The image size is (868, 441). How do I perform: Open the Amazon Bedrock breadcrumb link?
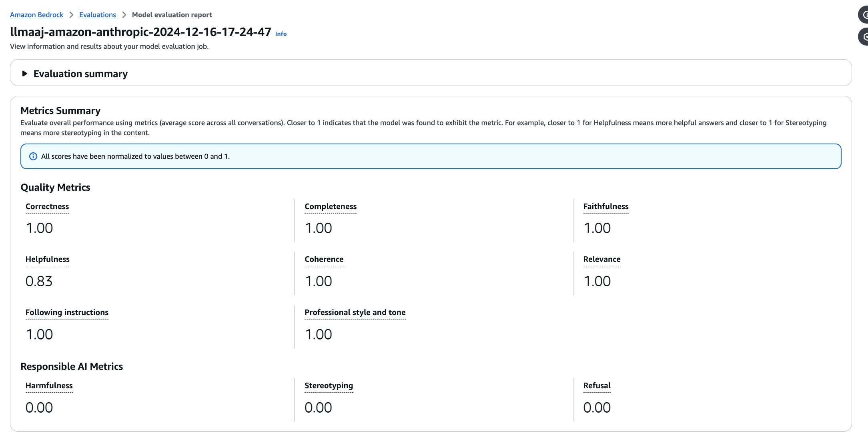click(36, 15)
